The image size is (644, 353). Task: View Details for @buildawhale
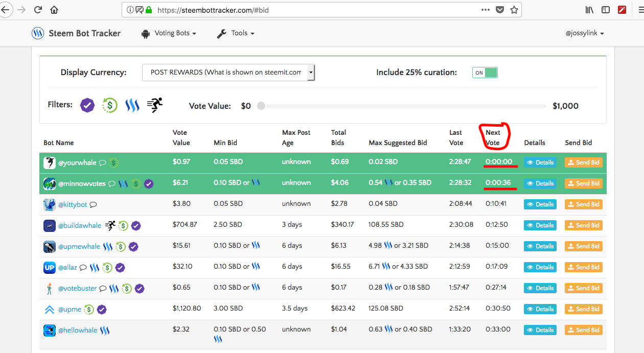pyautogui.click(x=540, y=225)
